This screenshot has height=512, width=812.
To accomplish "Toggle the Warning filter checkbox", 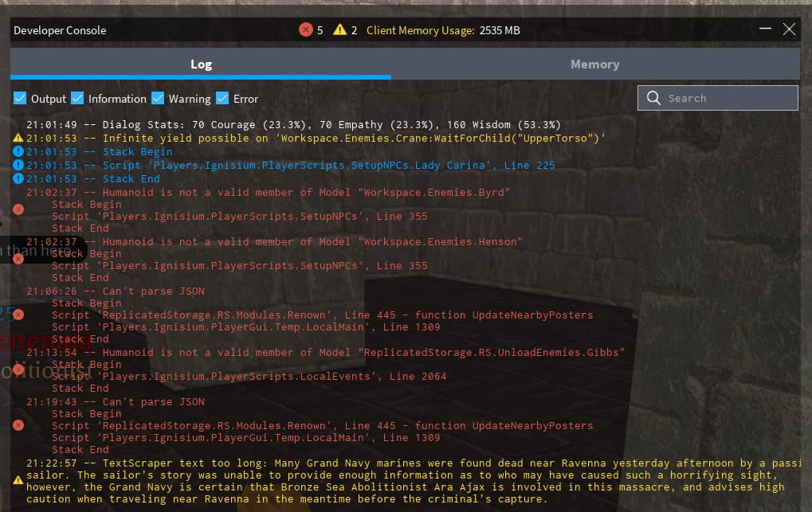I will point(158,98).
